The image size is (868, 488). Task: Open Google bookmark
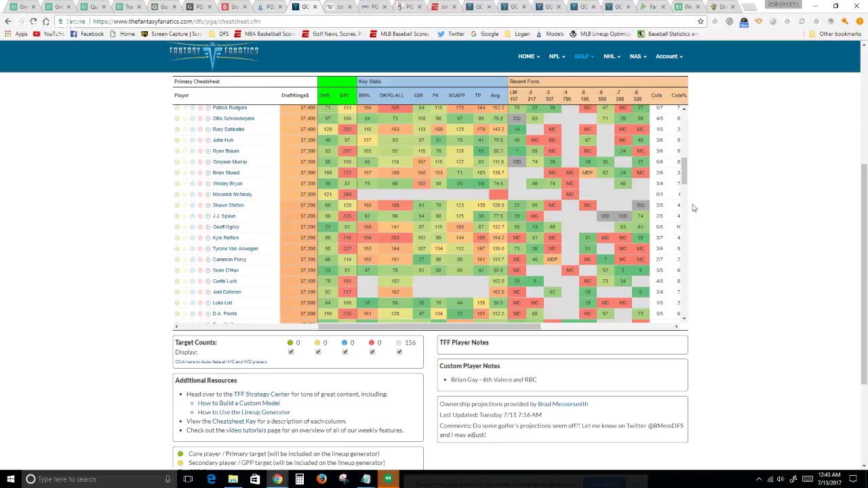point(485,34)
